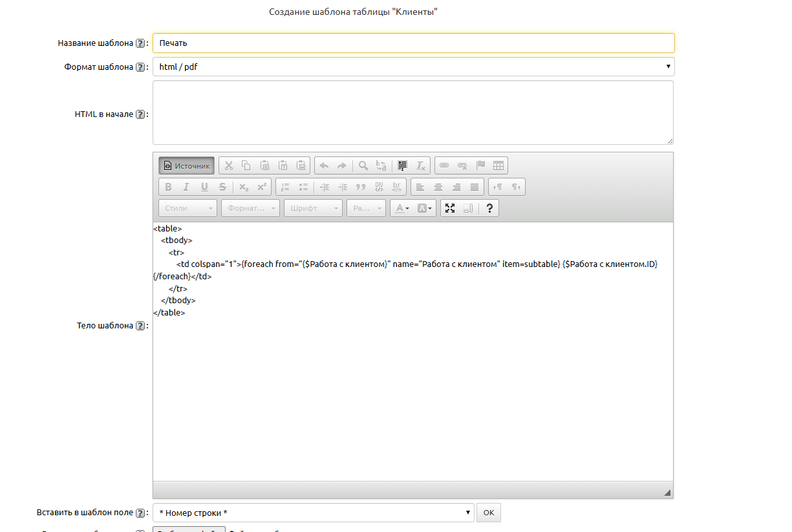Viewport: 792px width, 532px height.
Task: Click help icon next to Название шаблона
Action: [x=140, y=43]
